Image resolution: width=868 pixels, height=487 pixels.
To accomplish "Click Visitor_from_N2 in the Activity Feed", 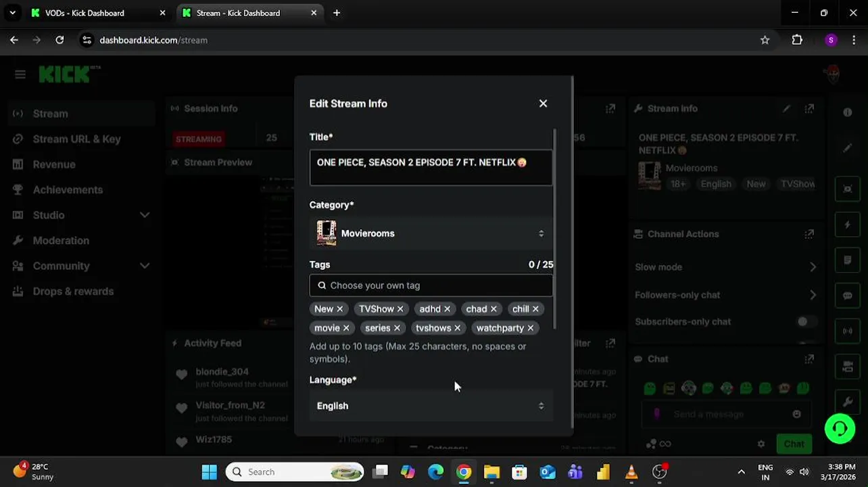I will [230, 405].
